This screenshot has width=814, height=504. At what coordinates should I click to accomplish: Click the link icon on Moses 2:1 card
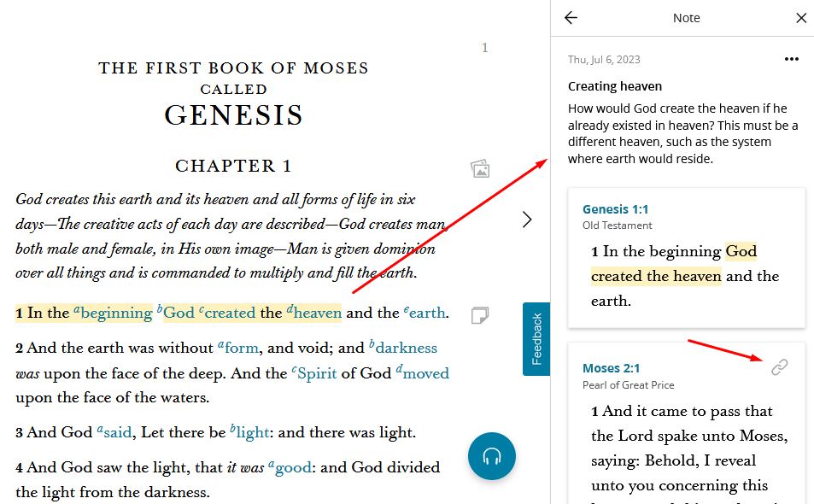point(779,367)
